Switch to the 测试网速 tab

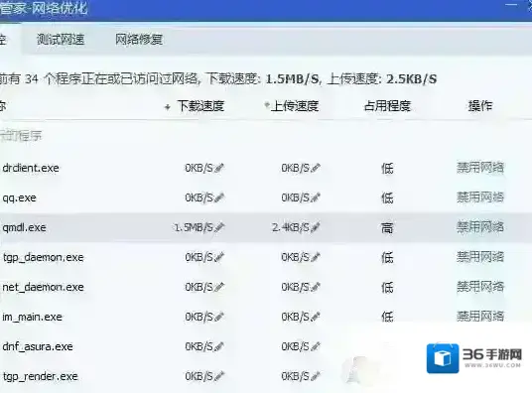tap(61, 40)
